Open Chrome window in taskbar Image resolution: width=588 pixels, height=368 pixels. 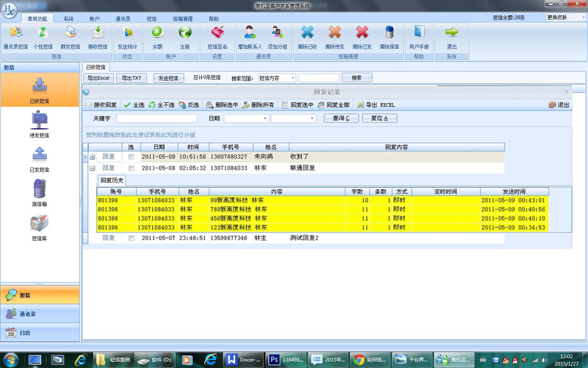(x=370, y=360)
